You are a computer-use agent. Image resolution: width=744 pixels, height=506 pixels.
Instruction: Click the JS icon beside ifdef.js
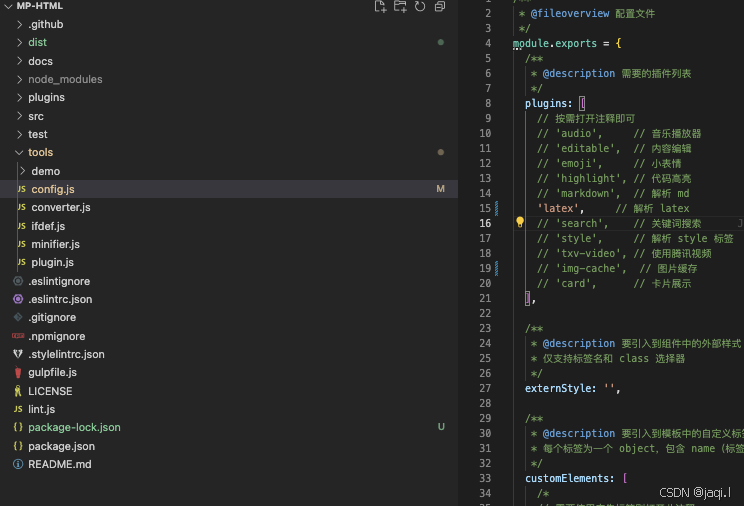[21, 226]
